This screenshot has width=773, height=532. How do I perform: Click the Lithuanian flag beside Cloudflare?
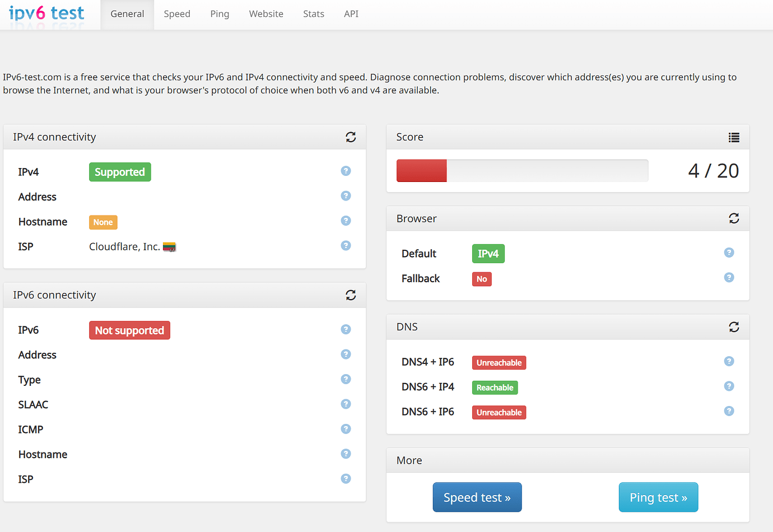click(169, 247)
